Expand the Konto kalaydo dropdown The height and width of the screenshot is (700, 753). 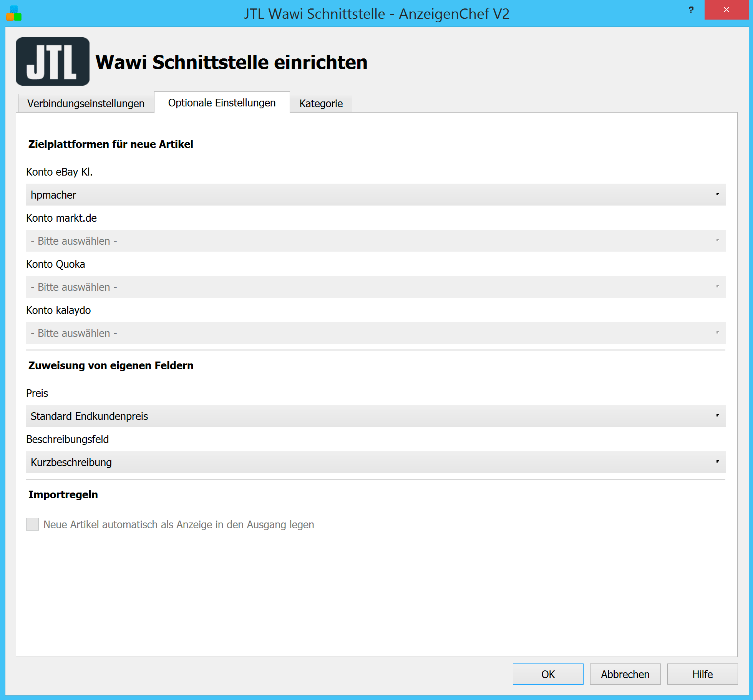coord(376,333)
